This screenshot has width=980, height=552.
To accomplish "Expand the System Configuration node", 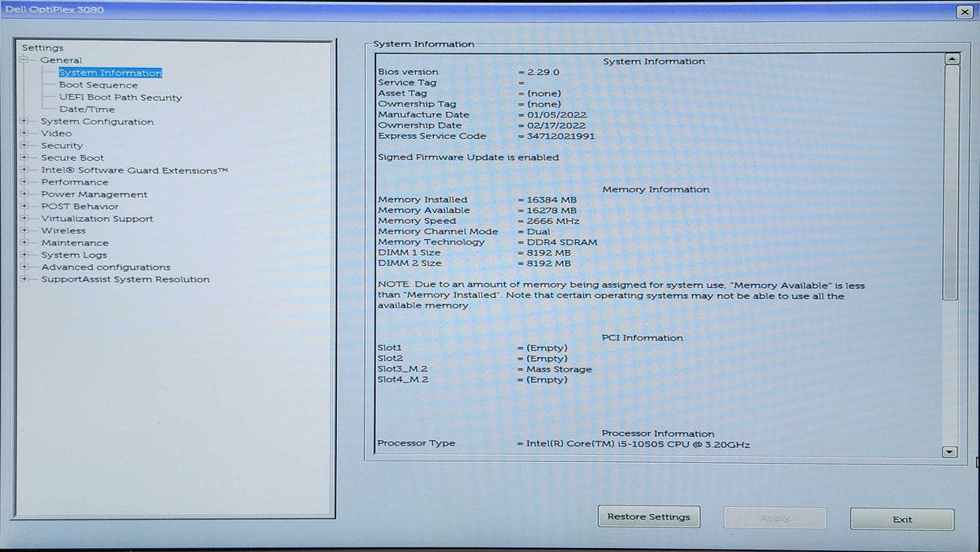I will pyautogui.click(x=24, y=121).
